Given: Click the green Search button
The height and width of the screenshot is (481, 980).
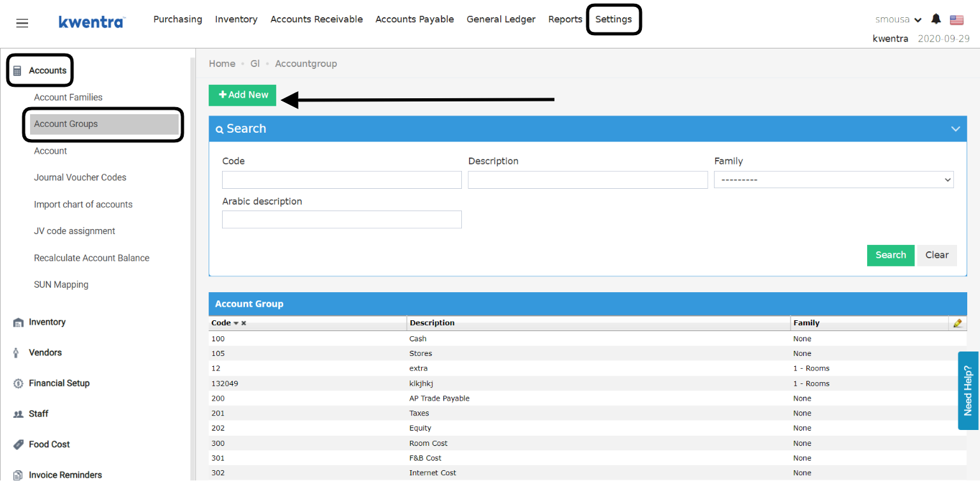Looking at the screenshot, I should pyautogui.click(x=891, y=255).
